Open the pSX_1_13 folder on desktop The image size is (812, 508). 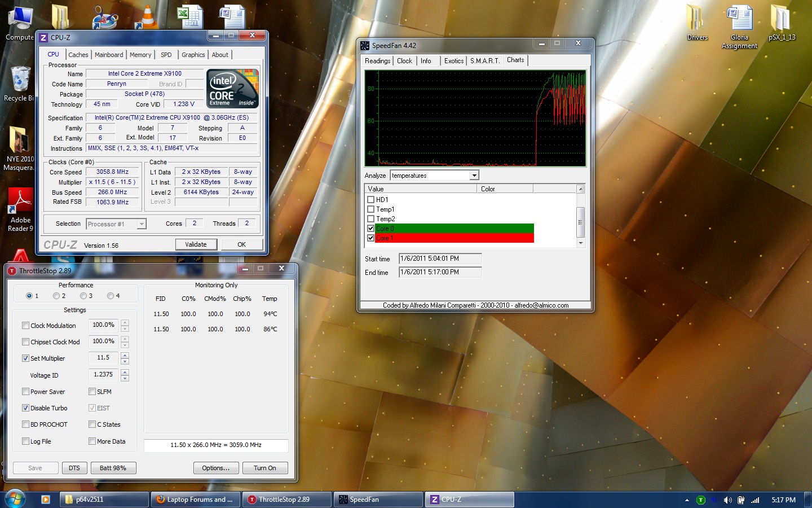782,23
